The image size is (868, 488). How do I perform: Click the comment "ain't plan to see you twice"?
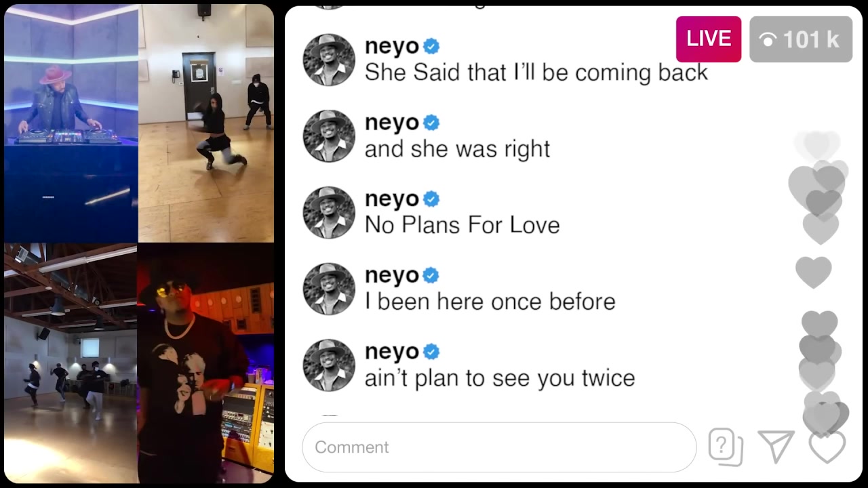point(500,378)
